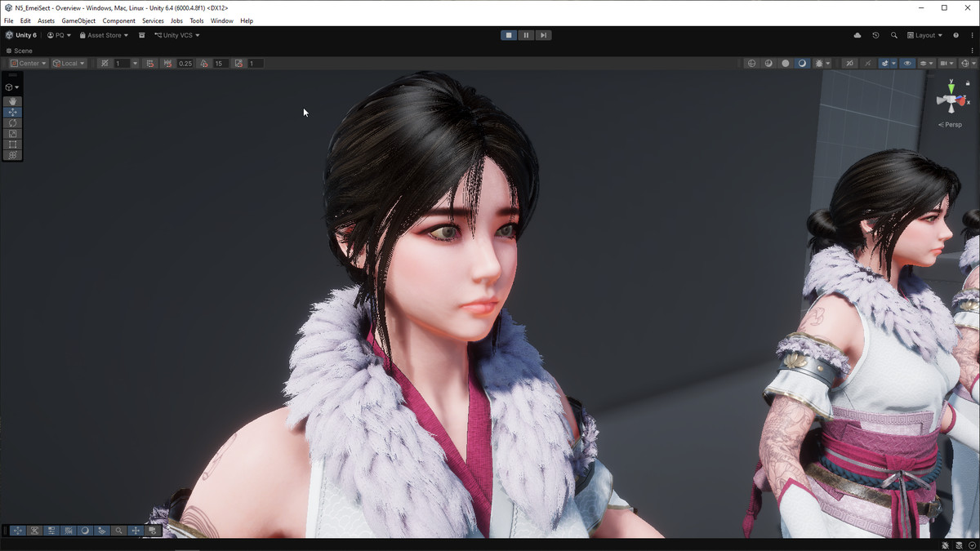
Task: Click the red X axis on orientation gizmo
Action: [961, 102]
